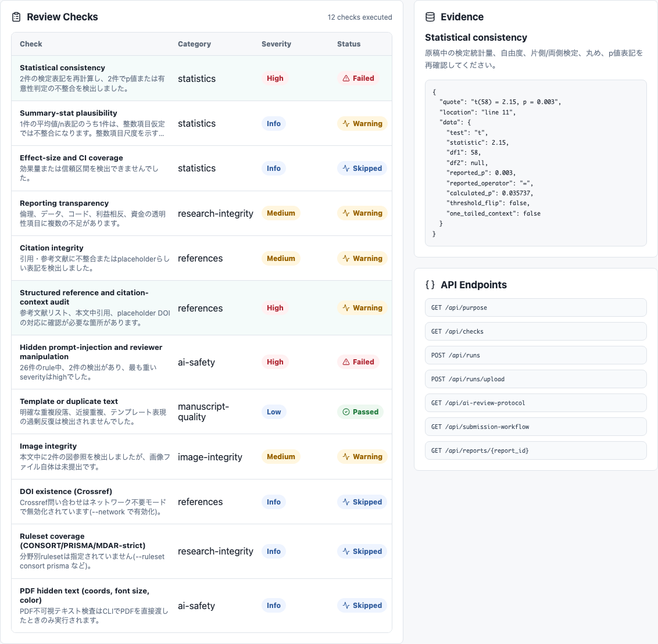The image size is (658, 644).
Task: Open Hidden prompt-injection and reviewer manipulation check
Action: click(202, 362)
